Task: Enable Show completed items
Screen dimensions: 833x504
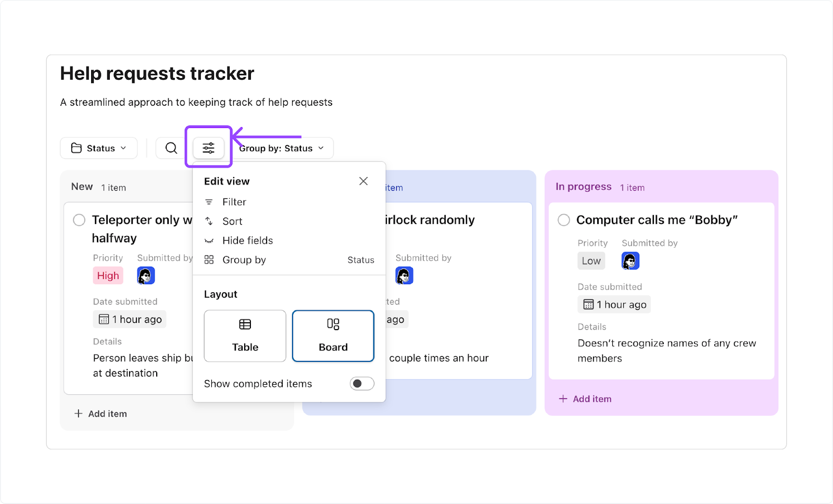Action: click(362, 383)
